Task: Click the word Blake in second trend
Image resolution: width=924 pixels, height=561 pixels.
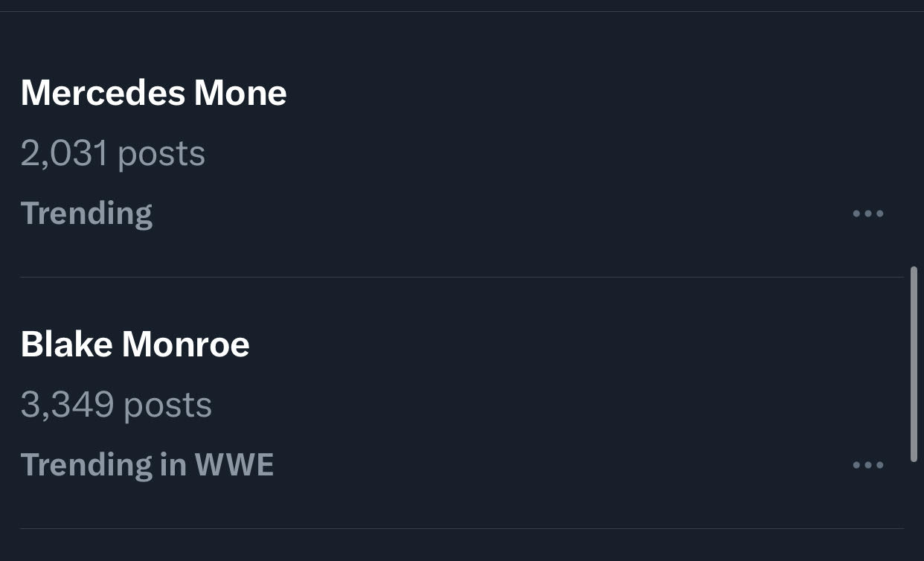Action: point(66,344)
